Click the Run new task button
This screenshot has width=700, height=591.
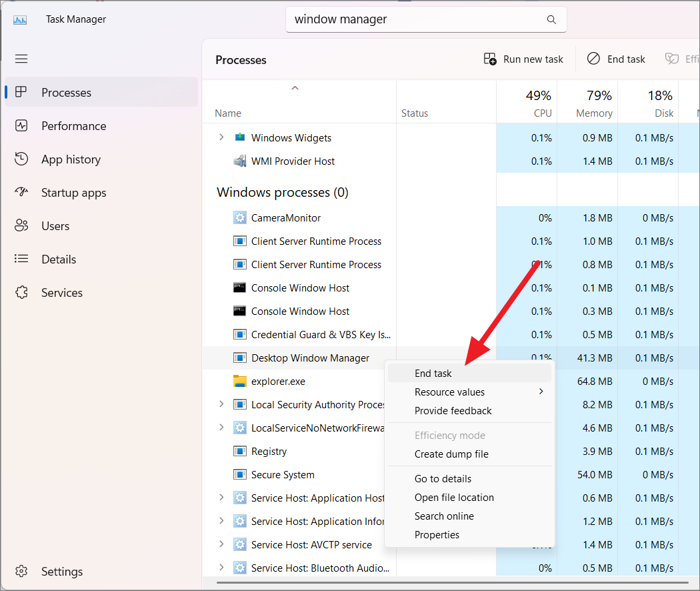523,59
